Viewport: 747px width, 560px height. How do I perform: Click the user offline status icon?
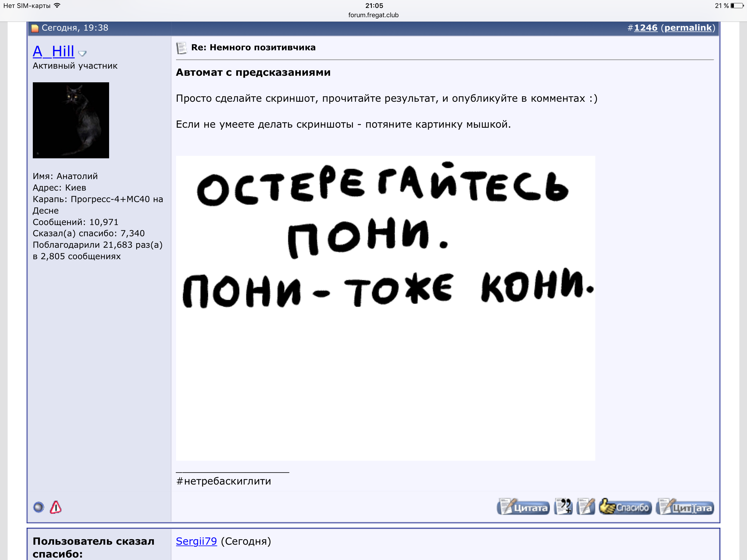pos(39,507)
